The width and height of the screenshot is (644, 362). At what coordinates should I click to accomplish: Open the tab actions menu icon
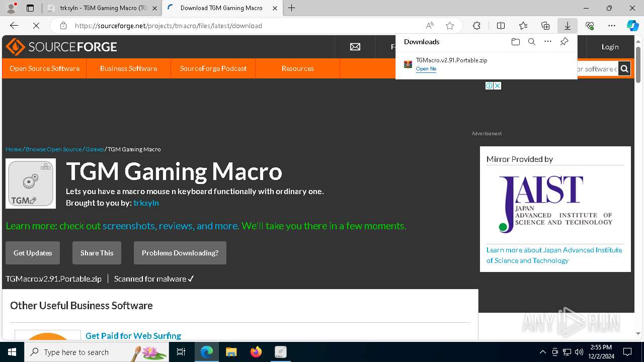pos(30,8)
